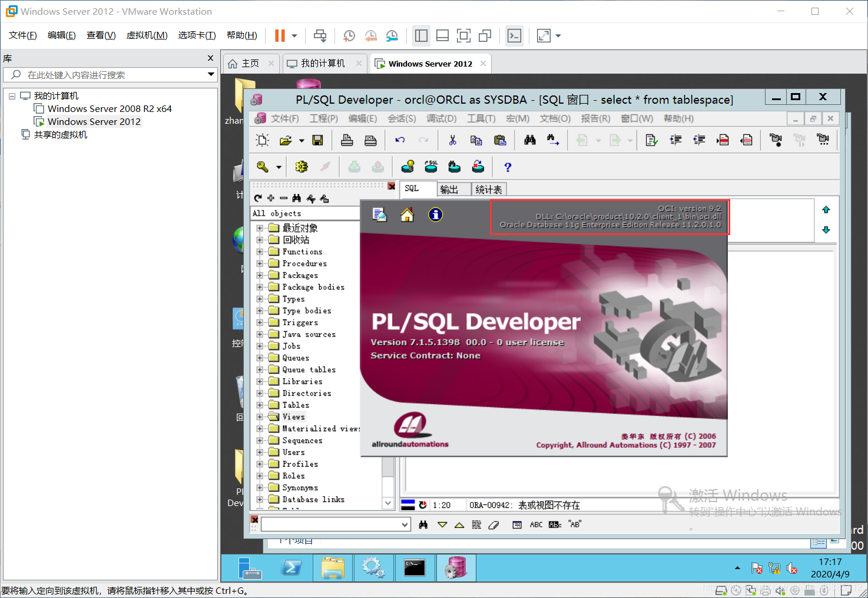Screen dimensions: 868x598
Task: Click the eraser icon in search bar
Action: 493,524
